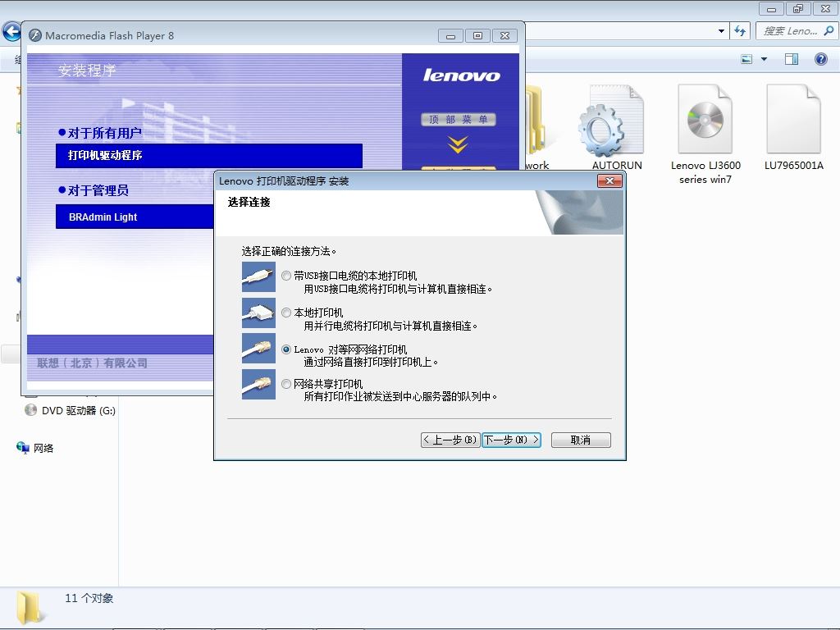Select 网络共享打印机 radio option
The image size is (840, 630).
286,384
